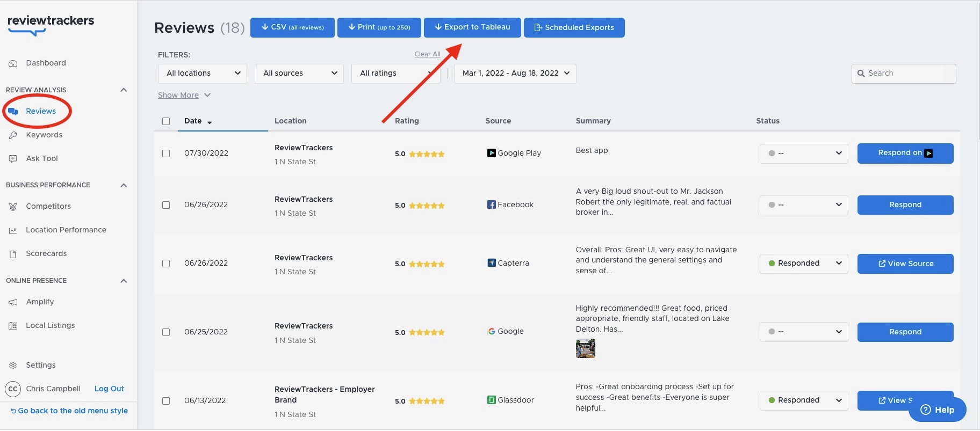Click the Google Play source icon
Viewport: 980px width, 431px height.
point(491,153)
